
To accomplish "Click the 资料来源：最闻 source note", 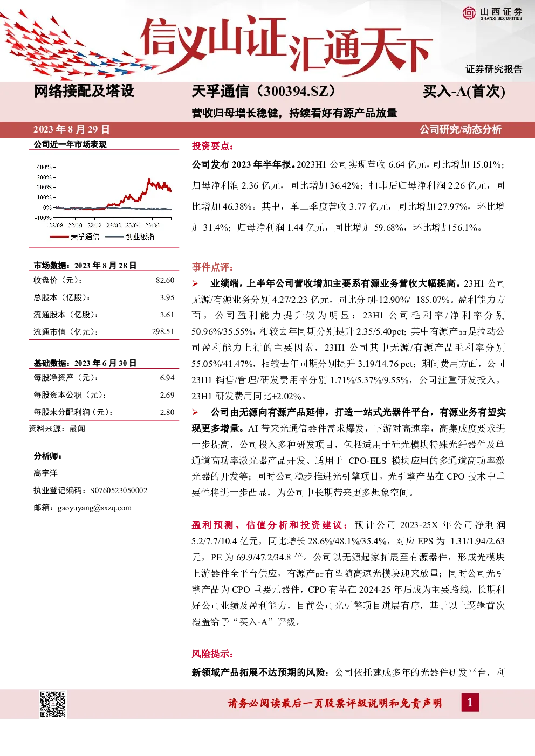I will (57, 428).
